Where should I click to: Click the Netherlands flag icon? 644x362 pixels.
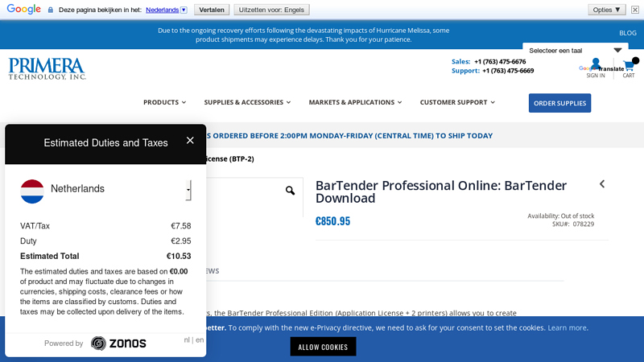32,191
